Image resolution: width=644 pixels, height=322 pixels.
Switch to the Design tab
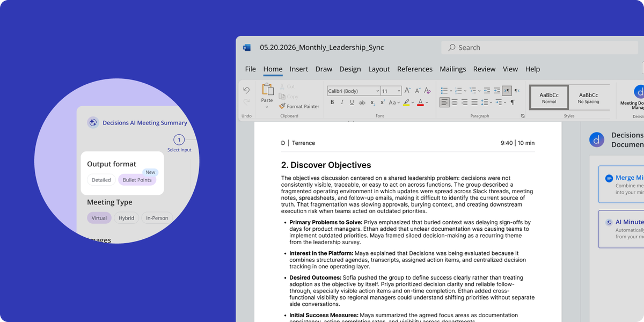click(350, 69)
